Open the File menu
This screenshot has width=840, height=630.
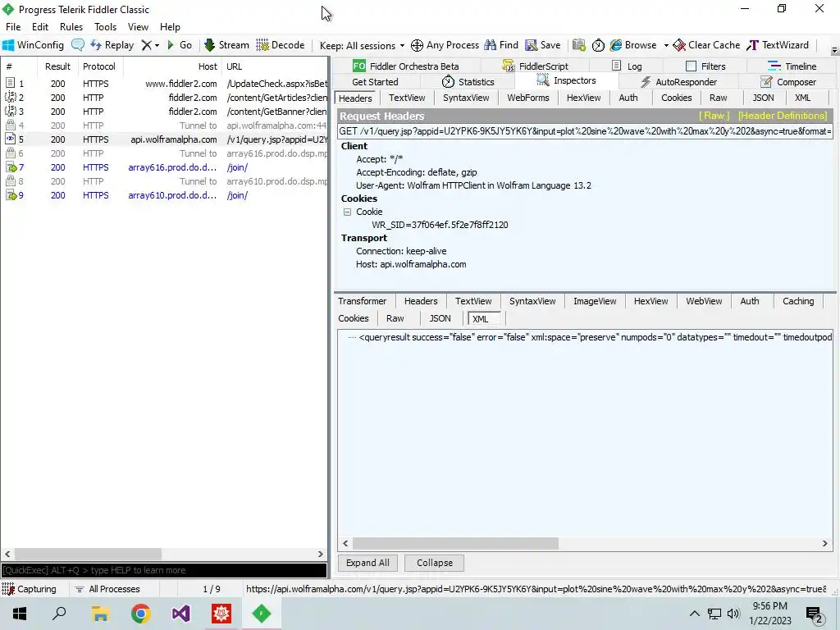pos(13,27)
